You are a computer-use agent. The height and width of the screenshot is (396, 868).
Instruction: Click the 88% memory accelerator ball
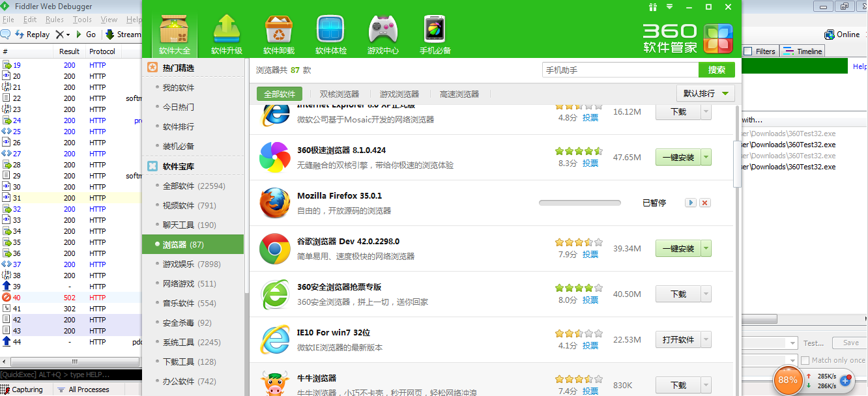(x=788, y=380)
